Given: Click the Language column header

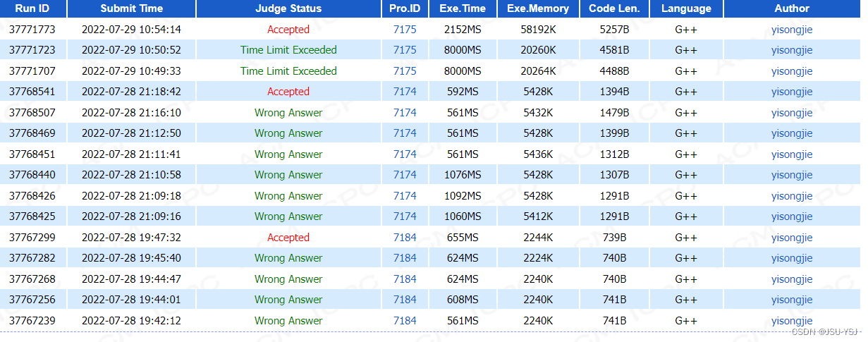Looking at the screenshot, I should (686, 8).
